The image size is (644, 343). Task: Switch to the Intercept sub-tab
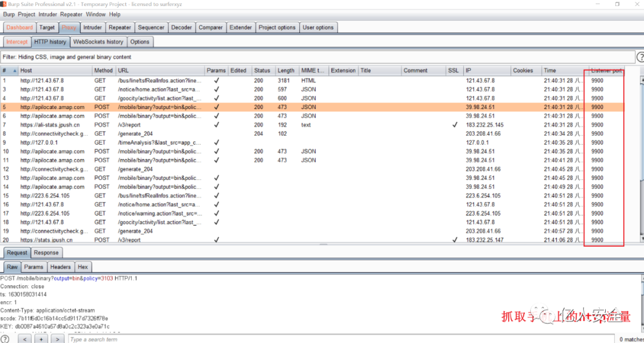click(17, 42)
